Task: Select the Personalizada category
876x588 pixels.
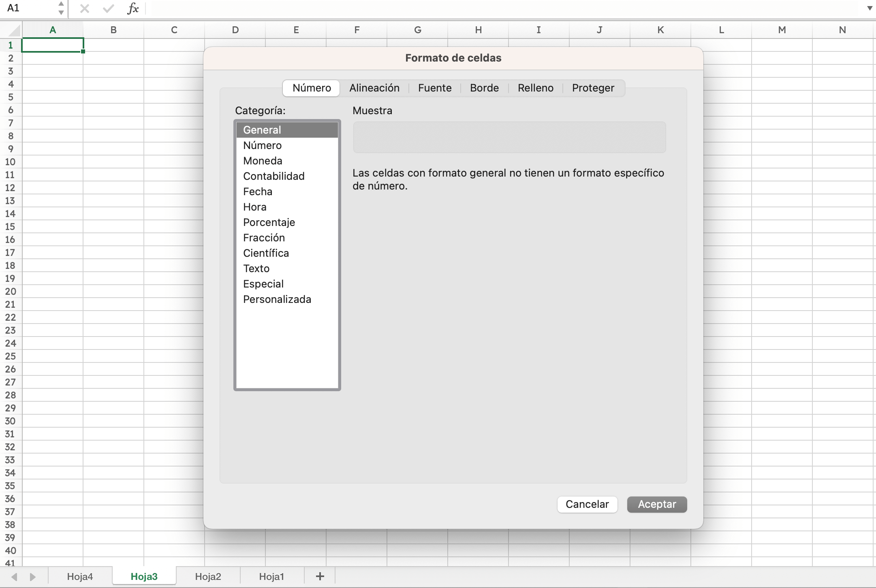Action: (277, 299)
